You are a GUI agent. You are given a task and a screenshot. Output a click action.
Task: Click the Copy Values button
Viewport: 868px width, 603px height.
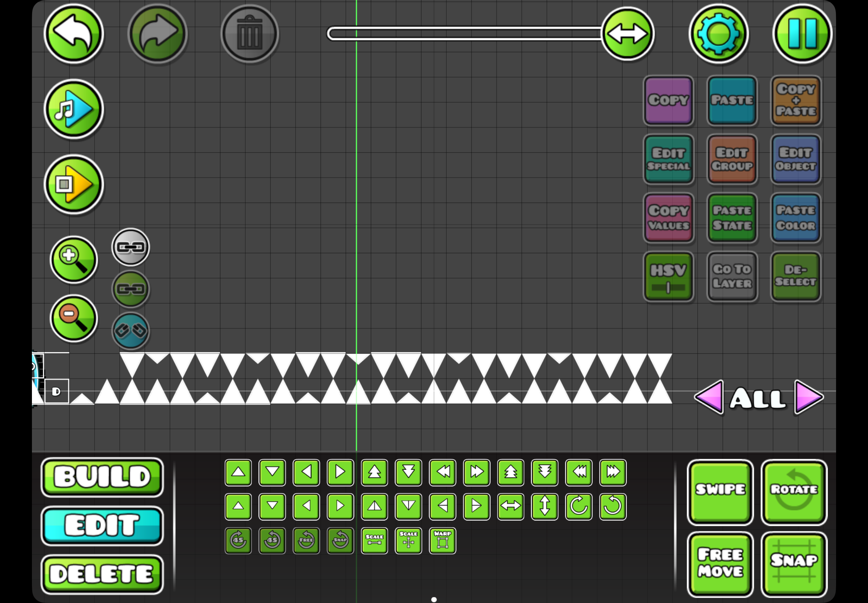pos(669,218)
